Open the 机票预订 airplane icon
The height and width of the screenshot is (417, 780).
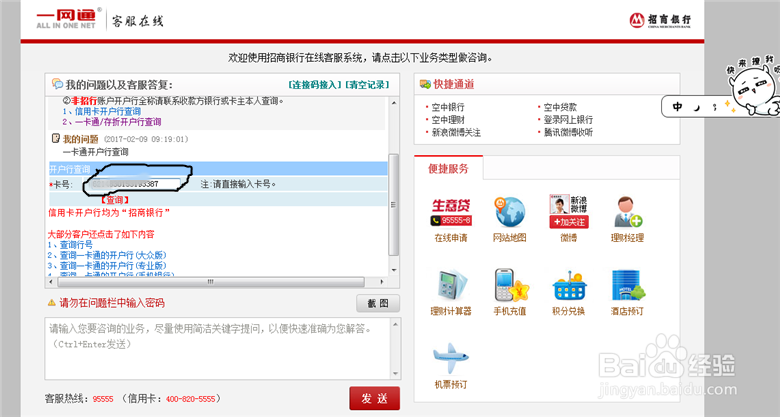451,358
